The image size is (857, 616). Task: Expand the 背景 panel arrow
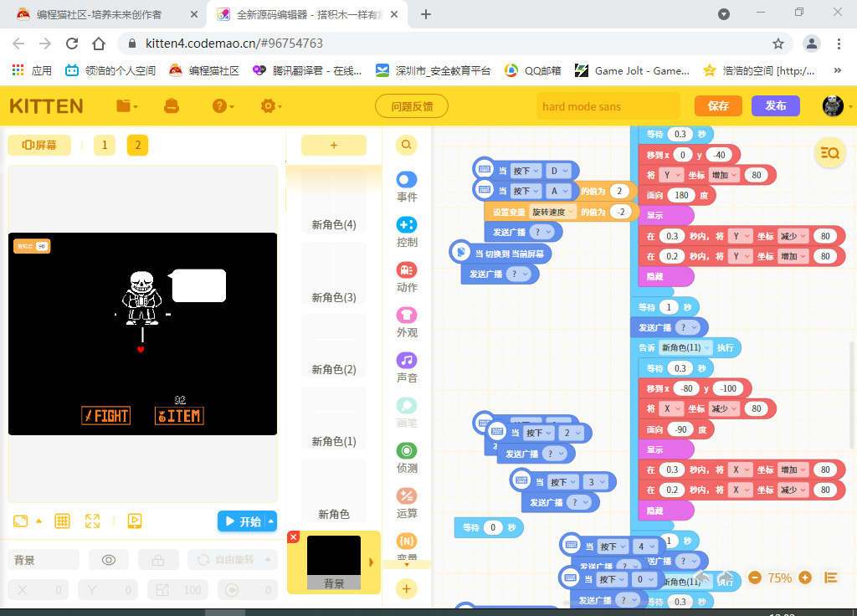coord(371,562)
